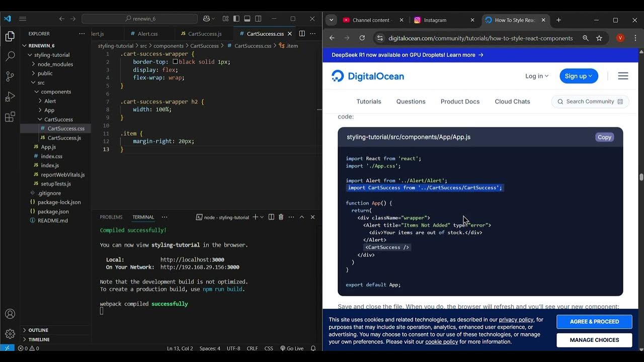Open the terminal launch profile dropdown

click(262, 217)
